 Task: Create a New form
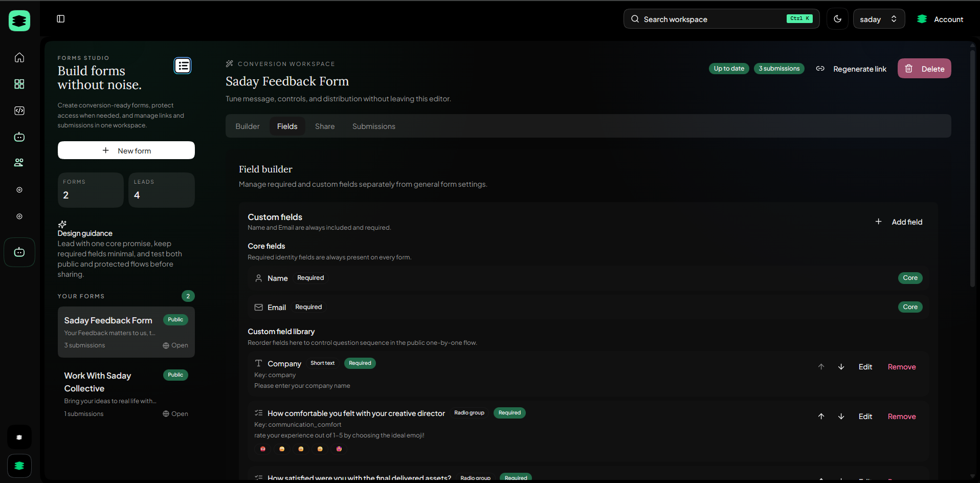point(126,150)
